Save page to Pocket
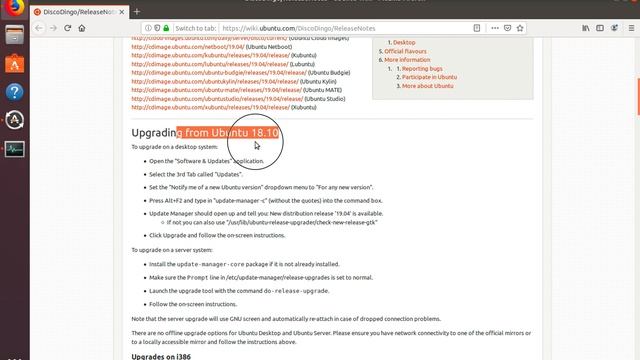The width and height of the screenshot is (640, 360). (x=507, y=28)
